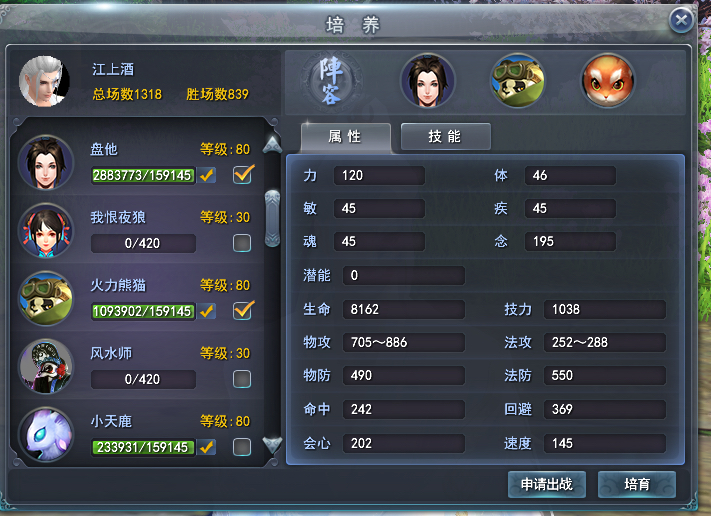
Task: Click the fox avatar in lineup row
Action: coord(608,81)
